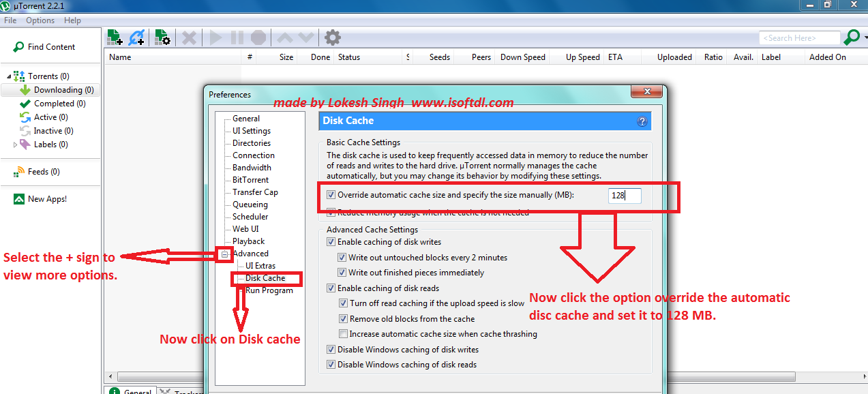The height and width of the screenshot is (394, 868).
Task: Click the Create New Torrent icon
Action: [x=162, y=37]
